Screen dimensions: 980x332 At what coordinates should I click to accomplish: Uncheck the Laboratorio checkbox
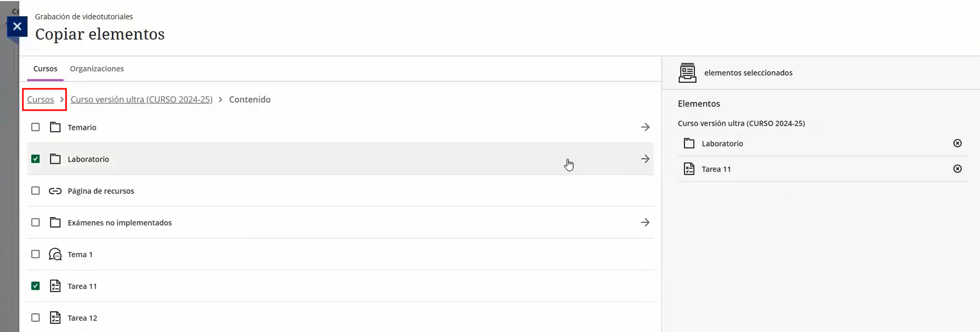[x=35, y=159]
